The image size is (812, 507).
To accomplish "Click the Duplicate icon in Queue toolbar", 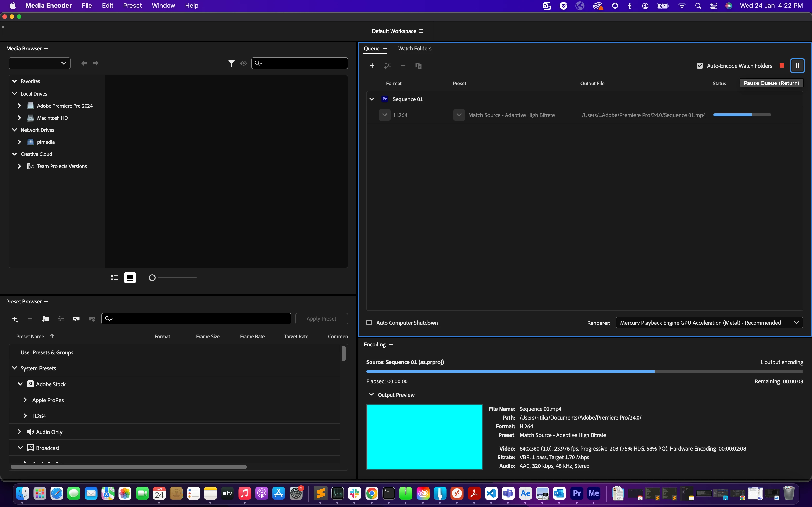I will point(418,66).
